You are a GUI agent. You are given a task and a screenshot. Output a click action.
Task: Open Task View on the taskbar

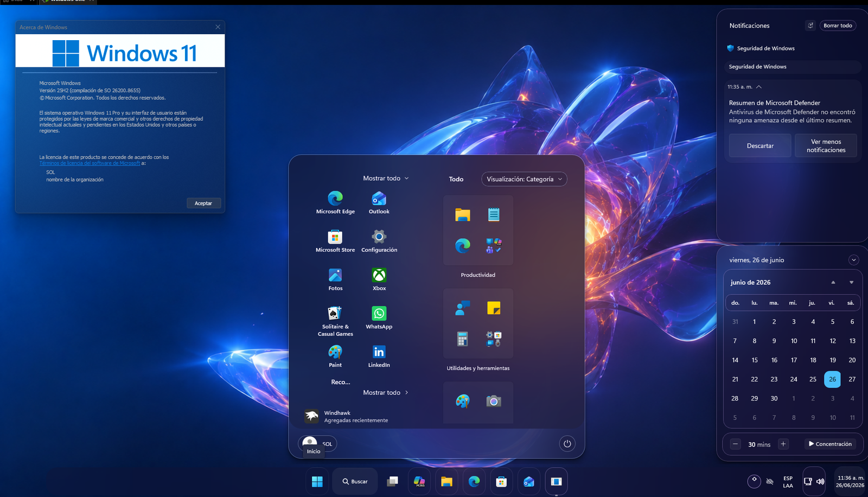point(392,481)
